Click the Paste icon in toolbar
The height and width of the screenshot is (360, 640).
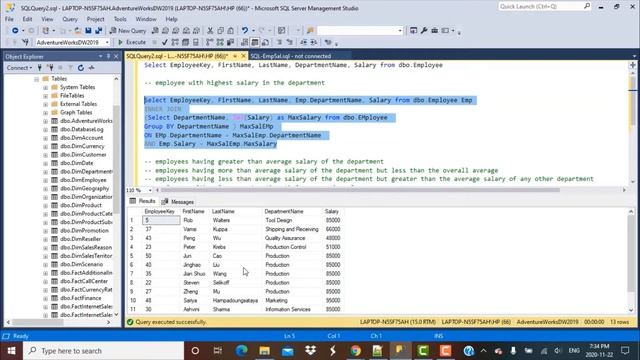coord(231,31)
